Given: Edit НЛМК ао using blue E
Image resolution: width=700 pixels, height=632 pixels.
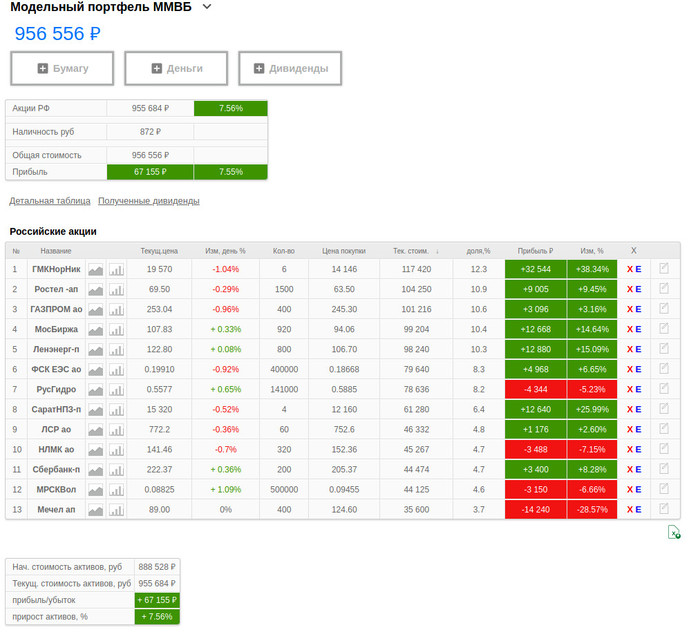Looking at the screenshot, I should [638, 449].
